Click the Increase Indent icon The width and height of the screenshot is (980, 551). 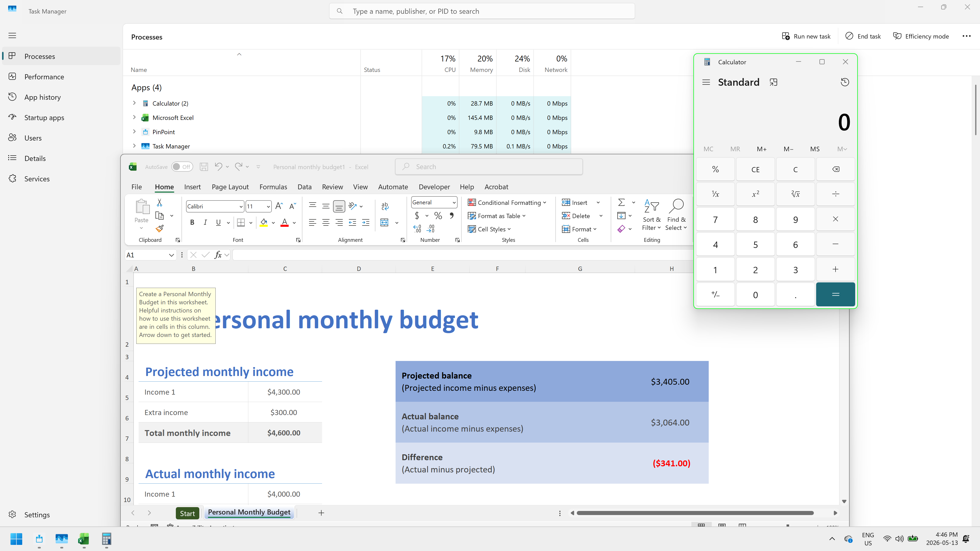pyautogui.click(x=366, y=222)
